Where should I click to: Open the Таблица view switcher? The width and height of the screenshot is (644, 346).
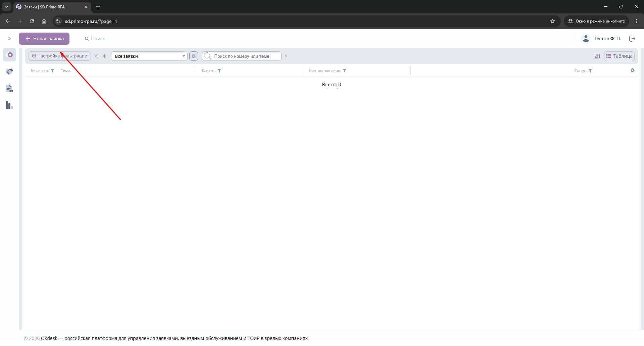tap(619, 56)
